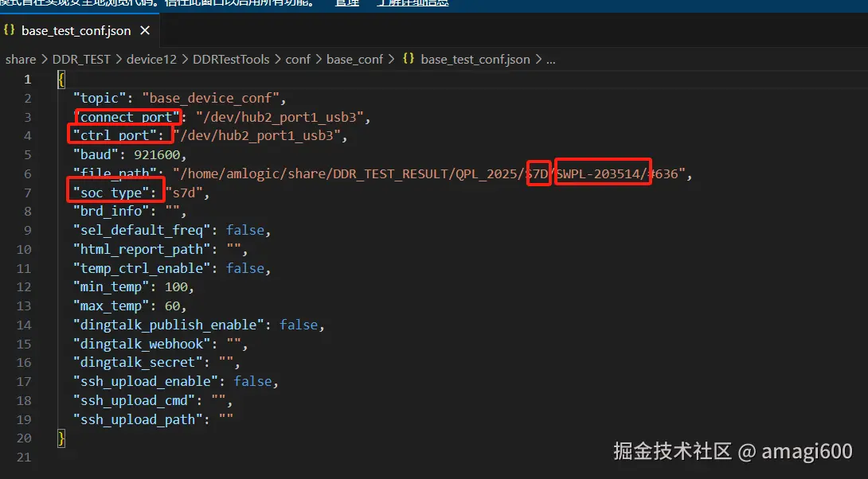Screen dimensions: 868x479
Task: Open the 'conf' breadcrumb segment
Action: tap(298, 59)
